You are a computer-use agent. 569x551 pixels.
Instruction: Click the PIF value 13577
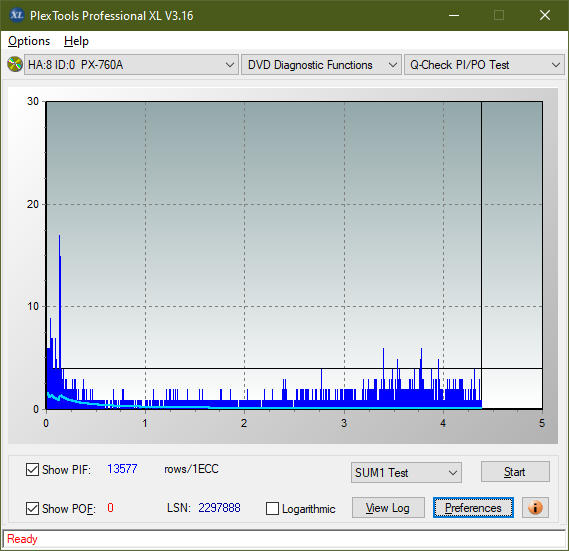[122, 469]
